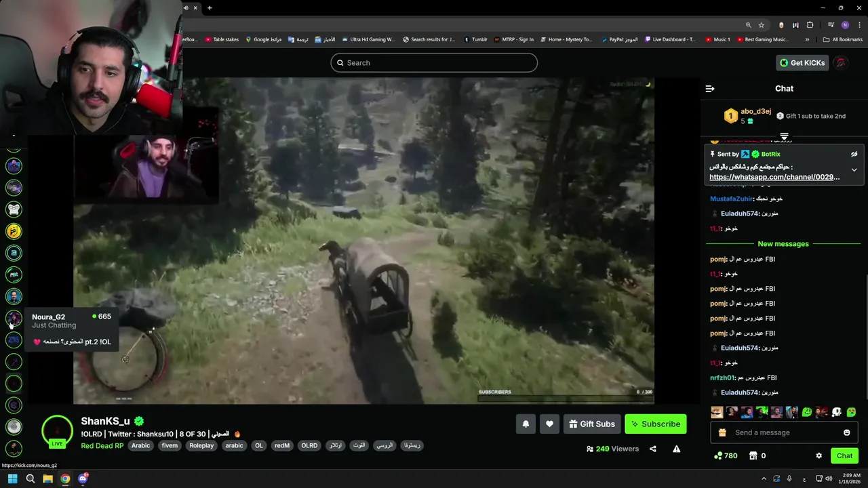The height and width of the screenshot is (488, 868).
Task: Open the Table stakes bookmark
Action: point(222,39)
